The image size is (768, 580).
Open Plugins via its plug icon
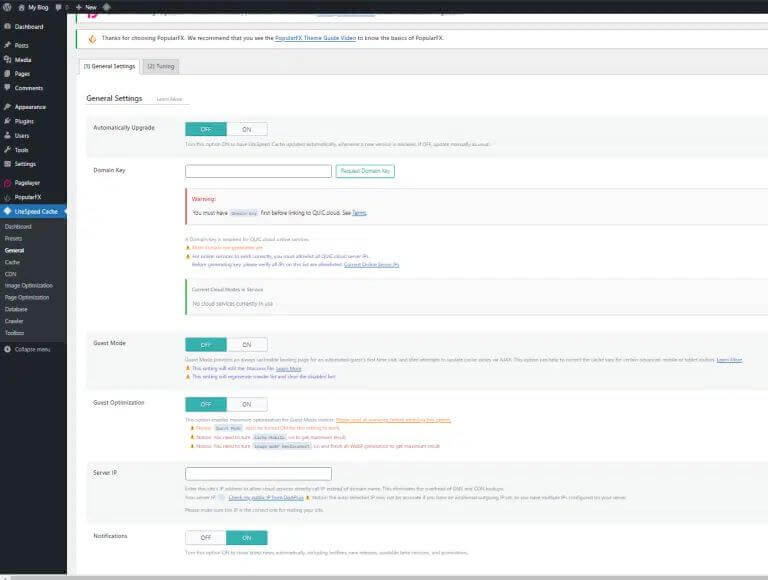pos(8,121)
